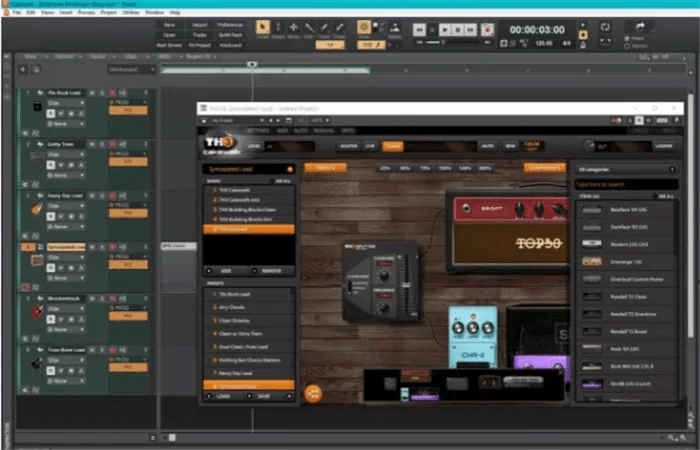Image resolution: width=700 pixels, height=450 pixels.
Task: Arm record on Heavy Day Lead track
Action: [112, 196]
